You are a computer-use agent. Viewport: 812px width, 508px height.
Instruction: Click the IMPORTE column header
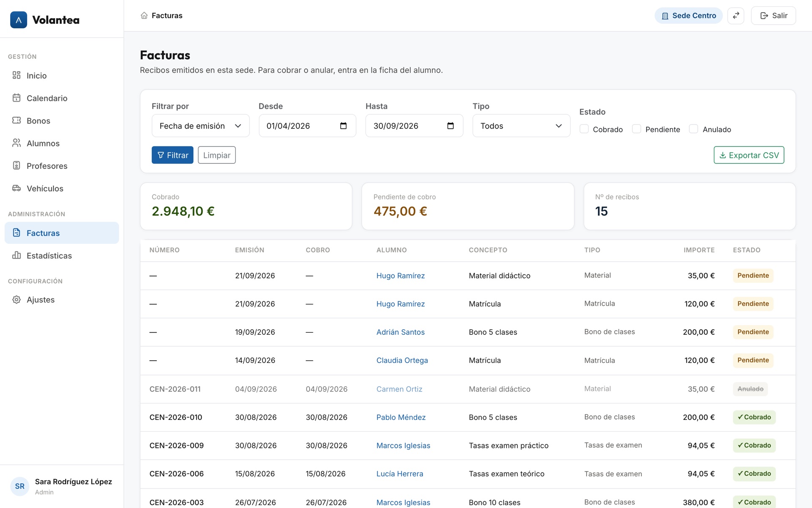699,250
